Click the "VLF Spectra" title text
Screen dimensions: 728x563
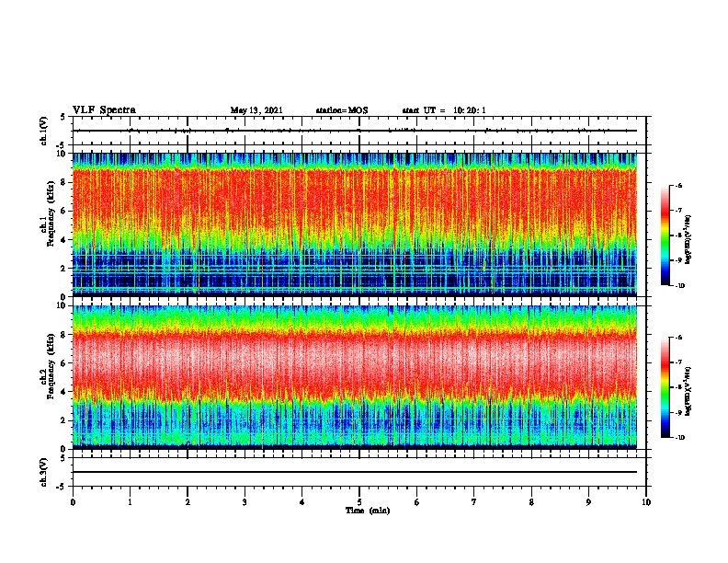104,110
